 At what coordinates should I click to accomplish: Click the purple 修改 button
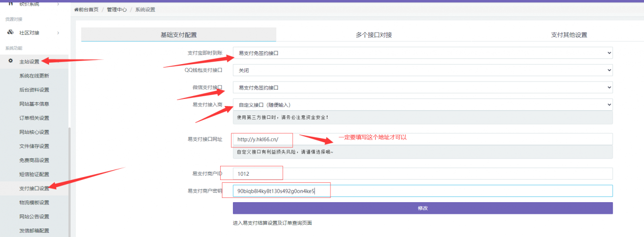coord(422,208)
